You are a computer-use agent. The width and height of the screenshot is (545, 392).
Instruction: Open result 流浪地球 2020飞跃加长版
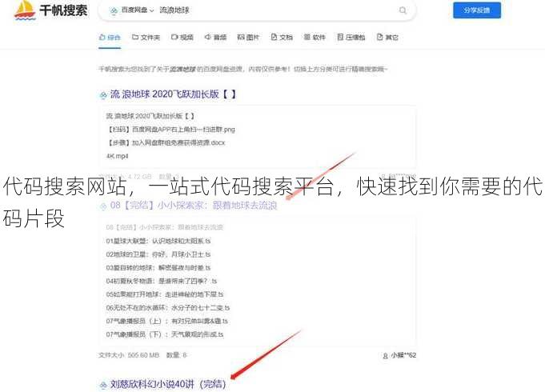tap(173, 94)
